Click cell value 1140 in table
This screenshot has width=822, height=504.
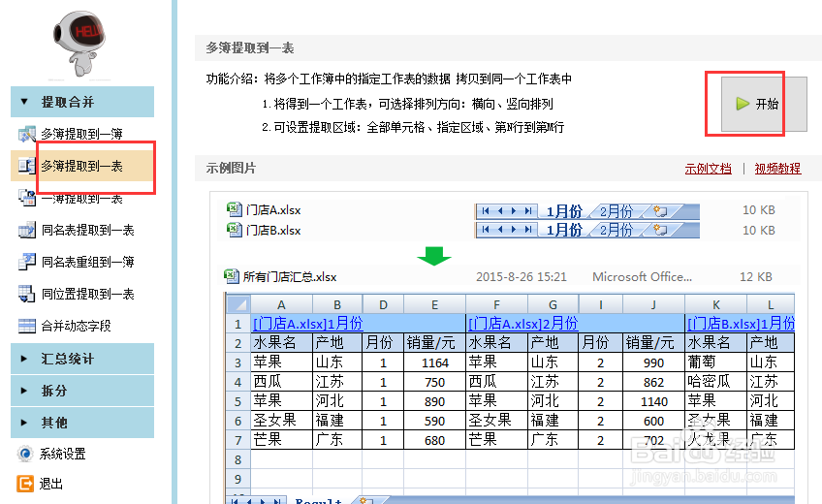(x=653, y=402)
